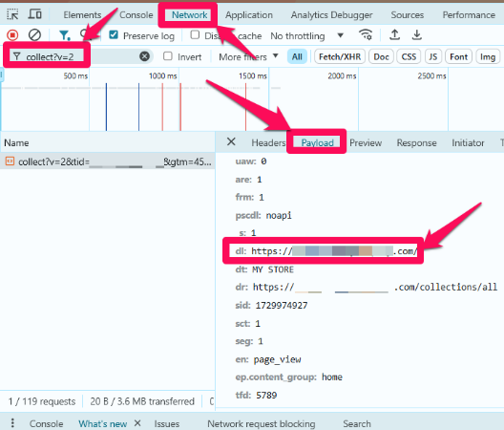Filter requests by Doc type
This screenshot has height=430, width=504.
[x=381, y=56]
